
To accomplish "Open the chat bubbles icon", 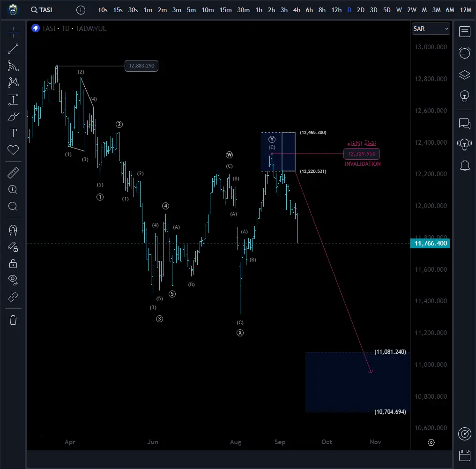I will tap(464, 123).
